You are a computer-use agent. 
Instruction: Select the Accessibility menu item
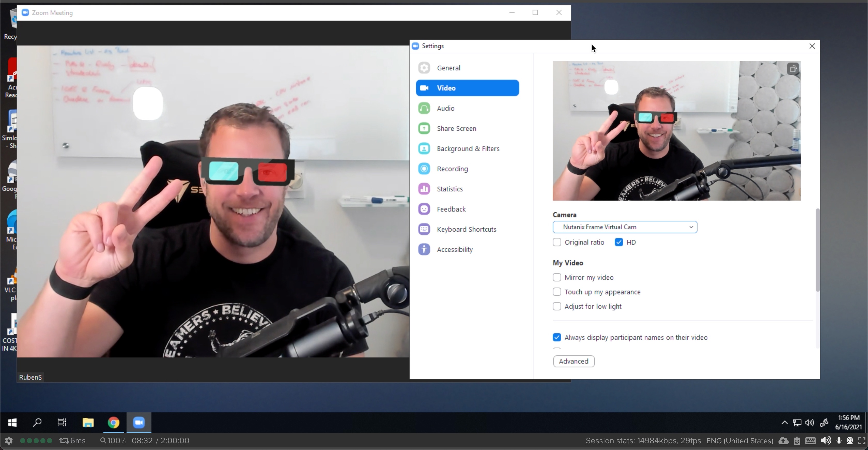[x=455, y=250]
